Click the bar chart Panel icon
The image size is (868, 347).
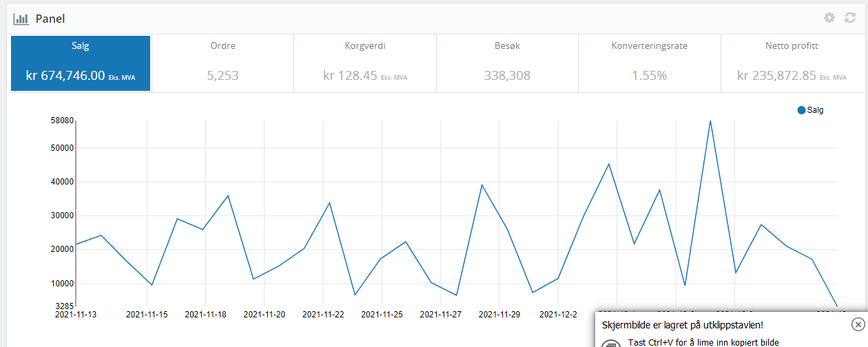tap(21, 19)
